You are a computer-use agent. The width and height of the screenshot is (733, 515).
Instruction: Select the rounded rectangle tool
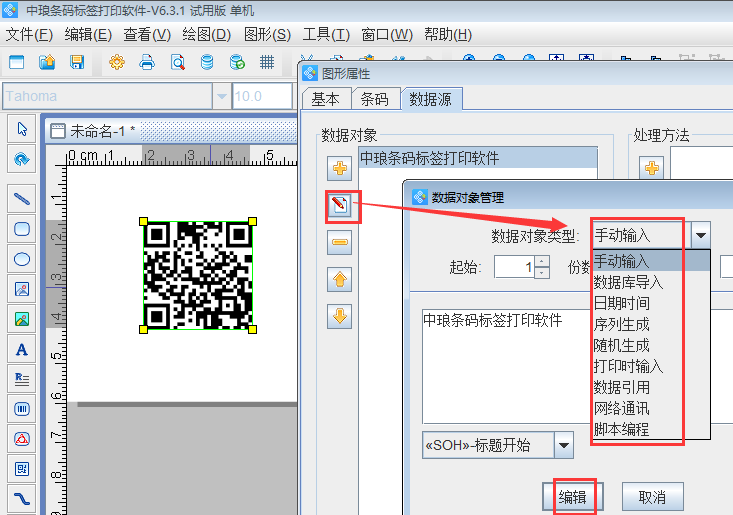pos(22,229)
